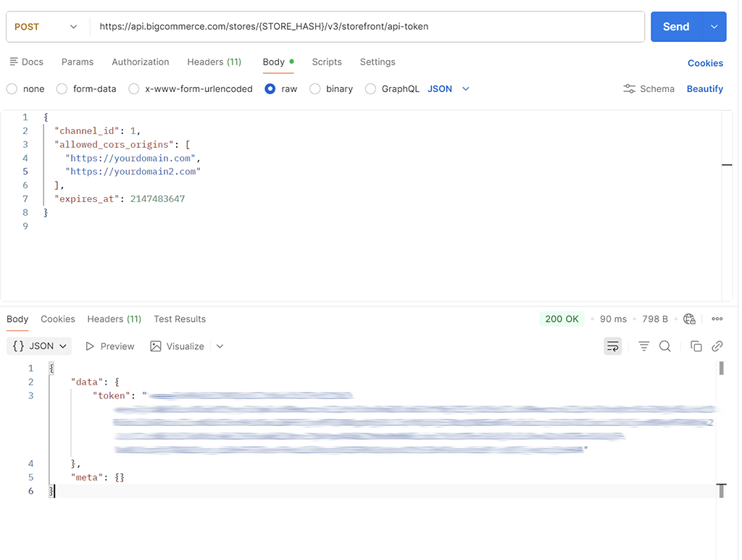The height and width of the screenshot is (560, 742).
Task: Click the Docs document icon
Action: pyautogui.click(x=14, y=62)
